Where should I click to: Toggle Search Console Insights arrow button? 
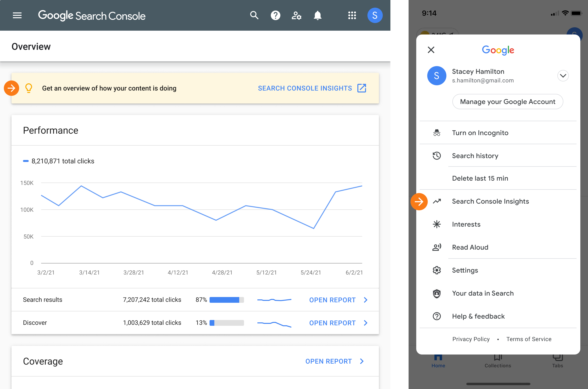click(419, 201)
